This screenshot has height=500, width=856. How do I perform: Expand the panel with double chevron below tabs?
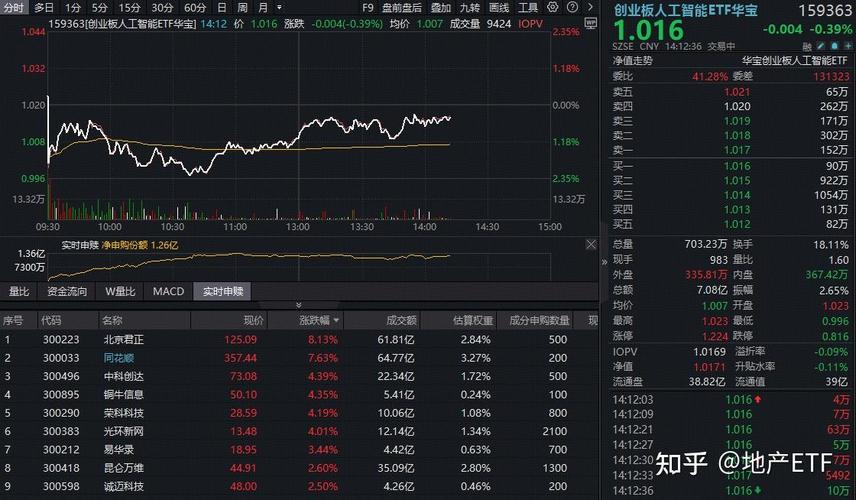298,305
